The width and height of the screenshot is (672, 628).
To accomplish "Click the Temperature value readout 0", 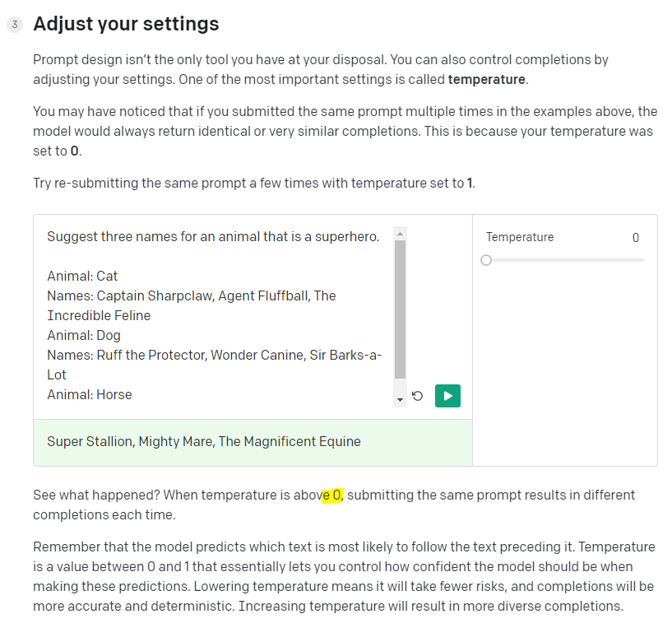I will (636, 238).
